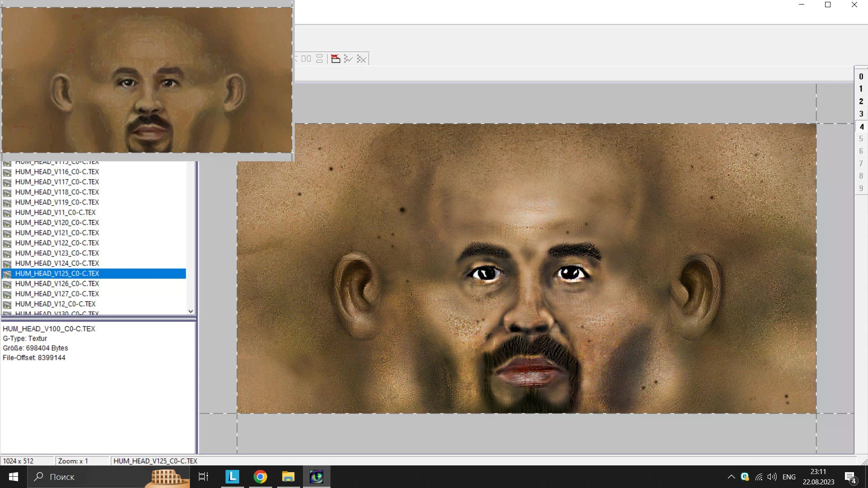Screen dimensions: 868x488
Task: Select mipmap level 0
Action: [861, 77]
